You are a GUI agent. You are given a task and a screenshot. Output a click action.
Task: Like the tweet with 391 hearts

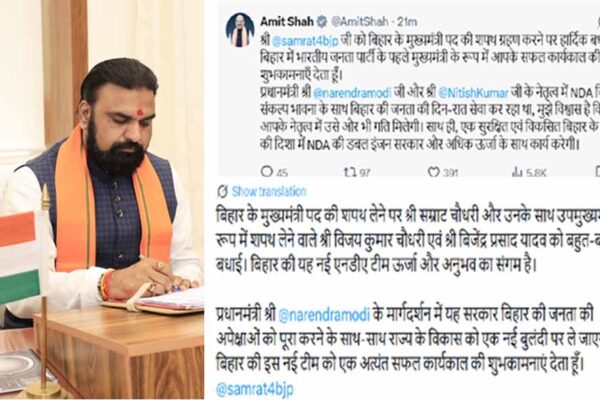pyautogui.click(x=434, y=172)
